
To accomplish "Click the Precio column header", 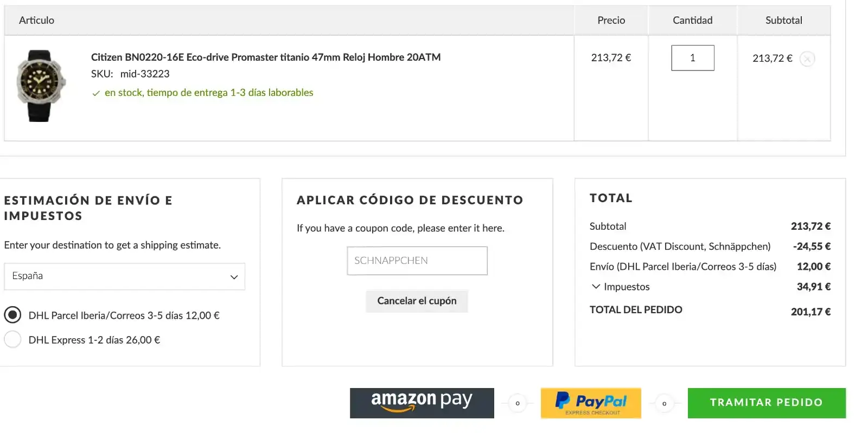I will [x=611, y=21].
